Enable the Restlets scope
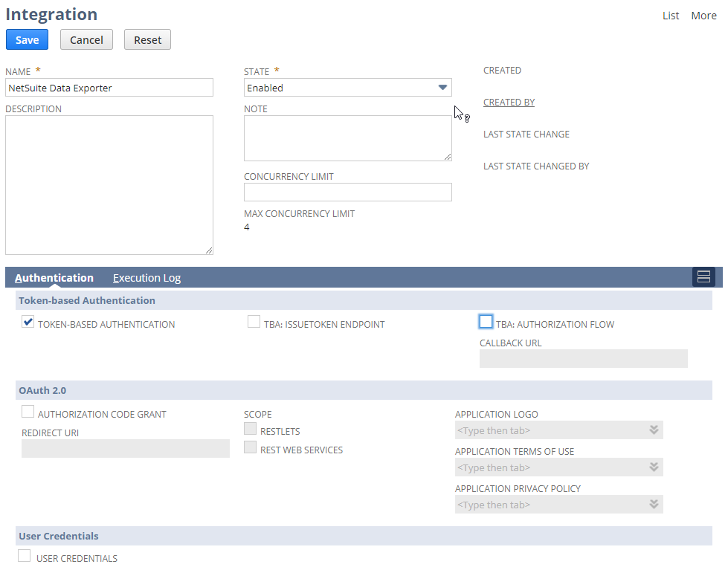 coord(250,428)
